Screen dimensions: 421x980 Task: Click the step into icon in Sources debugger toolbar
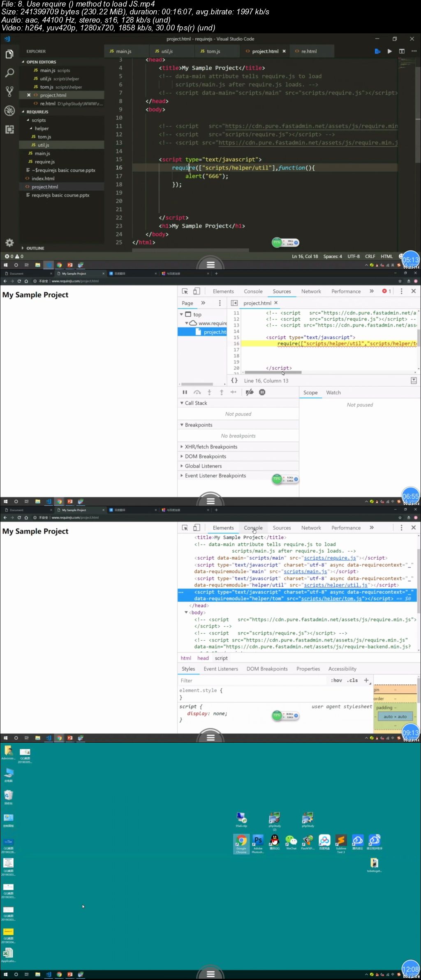point(209,392)
